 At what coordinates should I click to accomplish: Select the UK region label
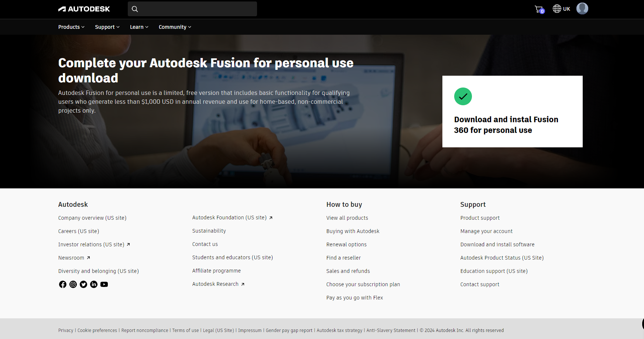[x=566, y=9]
